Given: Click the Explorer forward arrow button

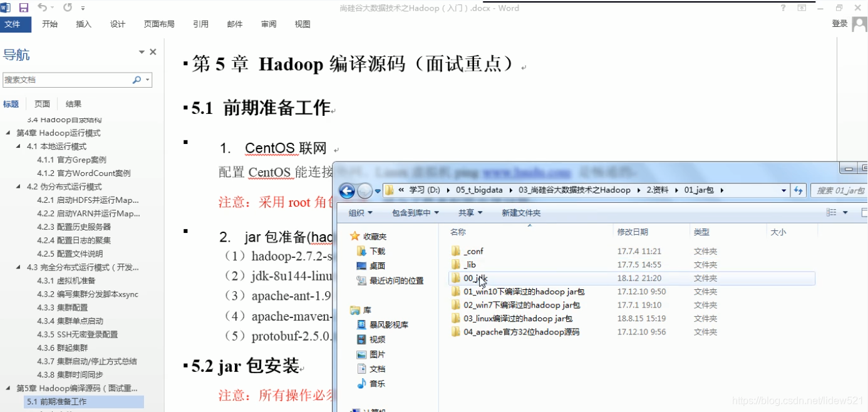Looking at the screenshot, I should [364, 190].
